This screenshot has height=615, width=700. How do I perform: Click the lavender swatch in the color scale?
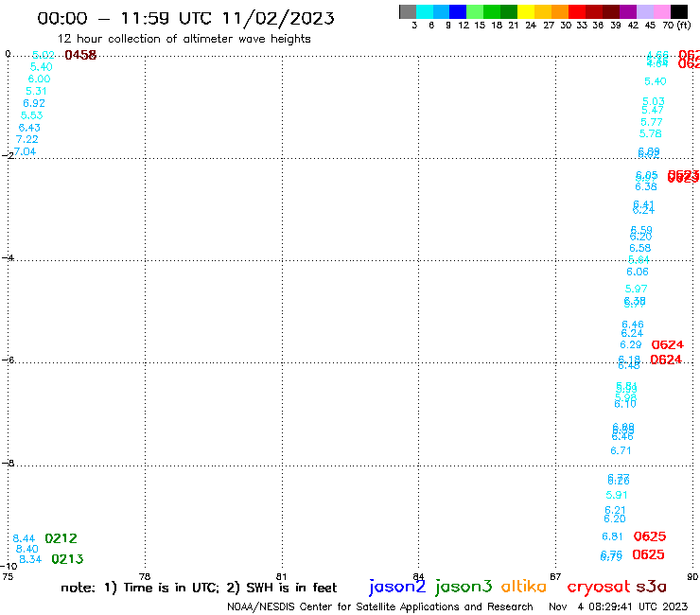click(x=644, y=12)
